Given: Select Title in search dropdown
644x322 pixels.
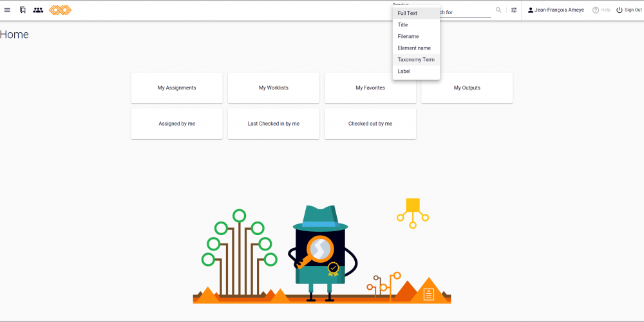Looking at the screenshot, I should [x=416, y=24].
